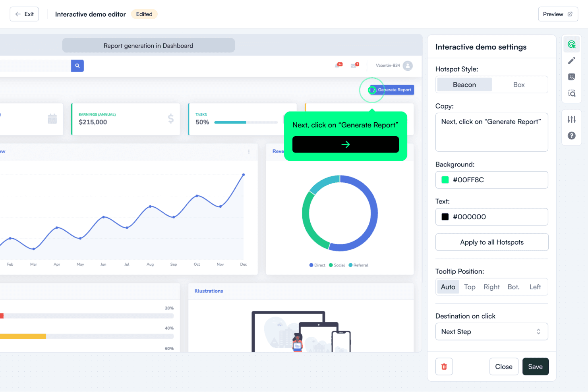The width and height of the screenshot is (588, 392).
Task: Select Box hotspot style
Action: [x=519, y=85]
